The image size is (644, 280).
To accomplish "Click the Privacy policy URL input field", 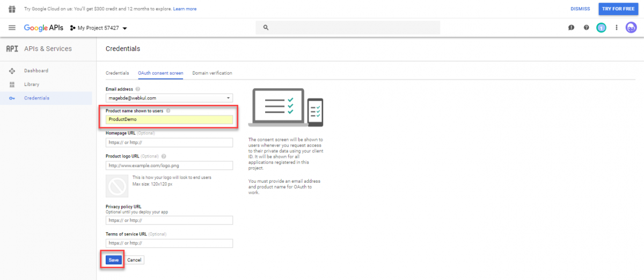I will coord(169,220).
